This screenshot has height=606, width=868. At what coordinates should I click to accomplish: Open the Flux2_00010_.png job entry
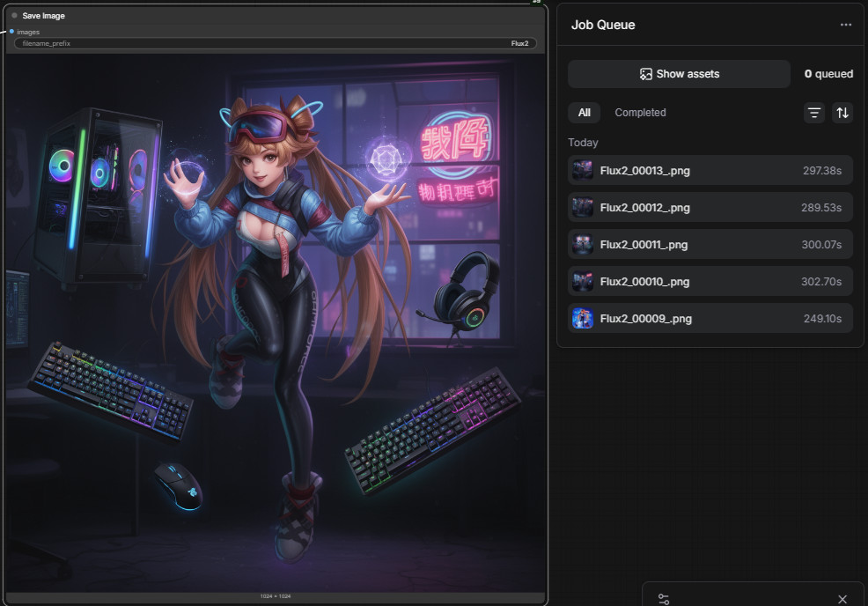[710, 282]
